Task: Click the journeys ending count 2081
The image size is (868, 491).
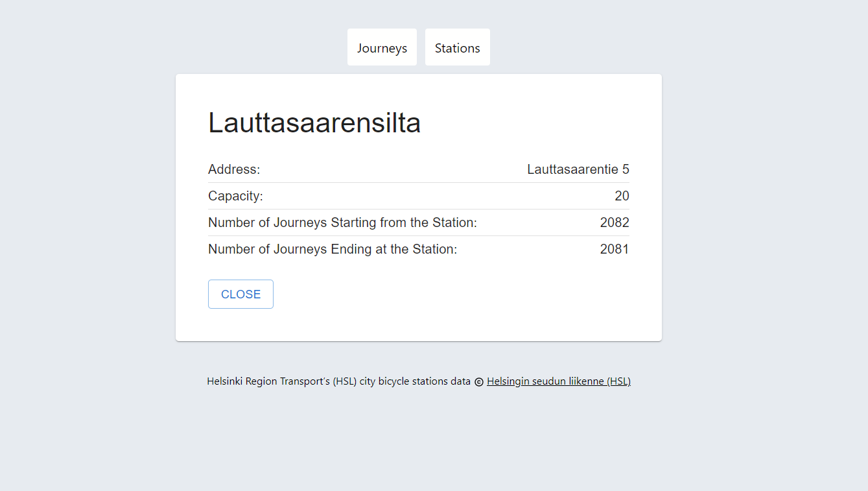Action: click(614, 248)
